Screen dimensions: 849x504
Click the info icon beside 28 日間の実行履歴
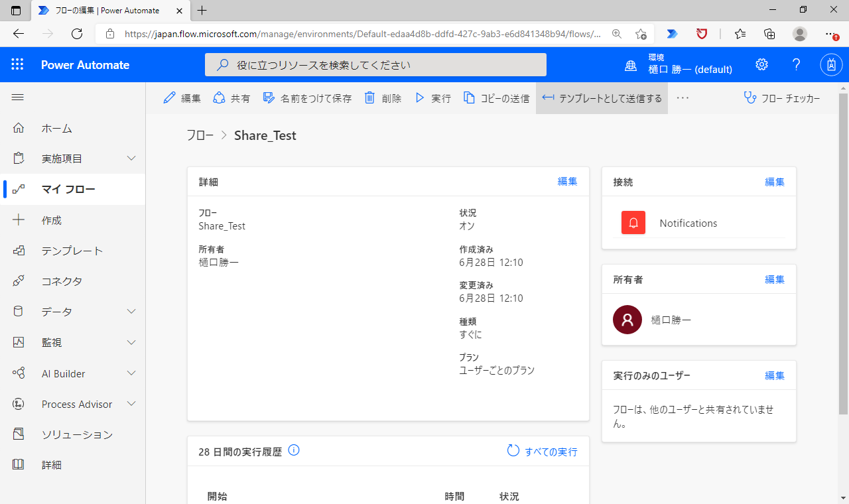click(x=294, y=450)
